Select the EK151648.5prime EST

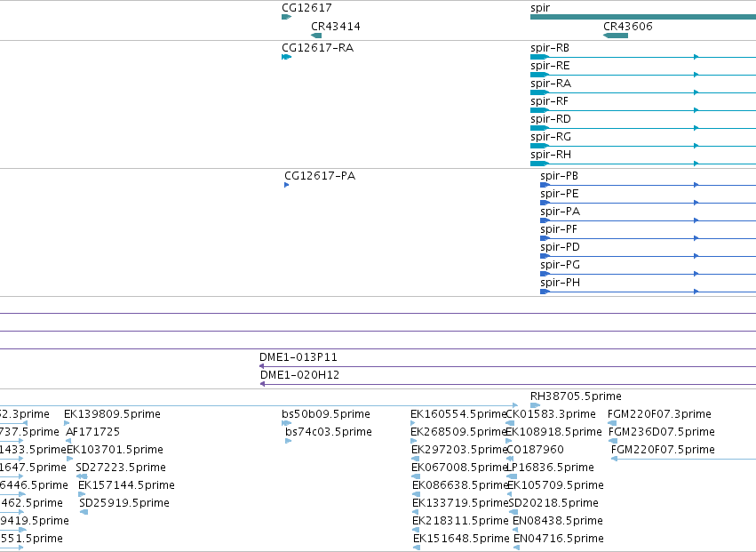click(417, 548)
